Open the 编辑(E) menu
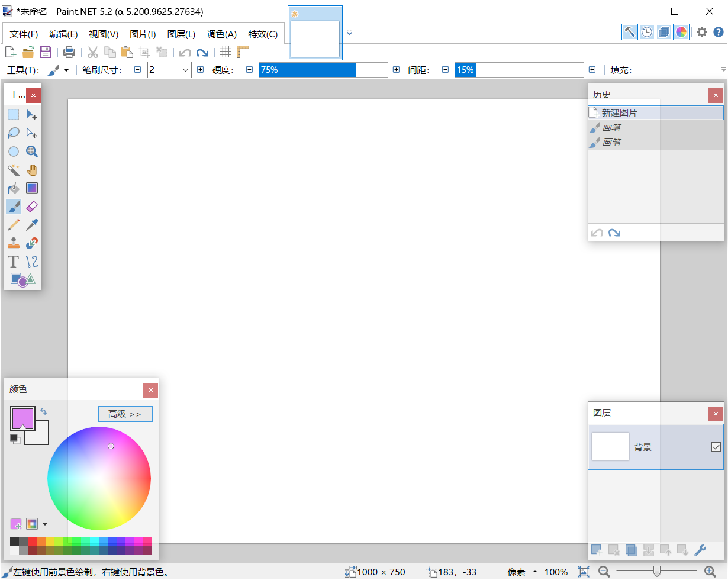Screen dimensions: 728x580 coord(63,34)
